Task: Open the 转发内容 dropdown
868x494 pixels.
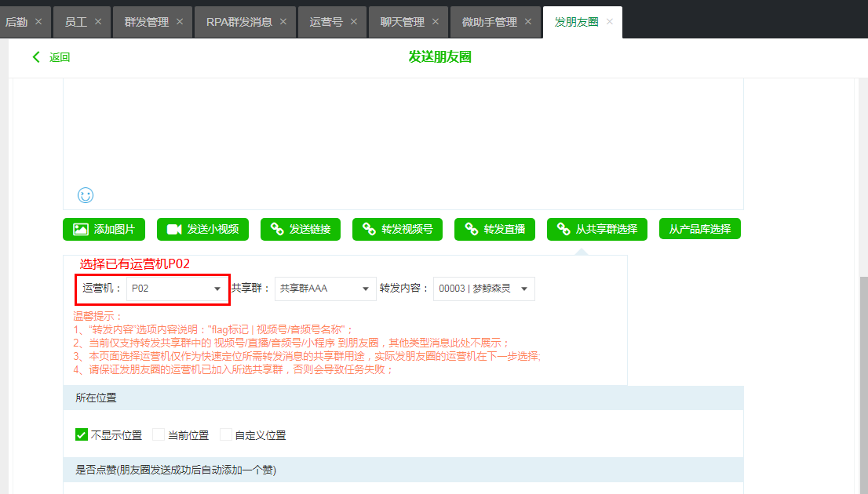Action: point(483,289)
